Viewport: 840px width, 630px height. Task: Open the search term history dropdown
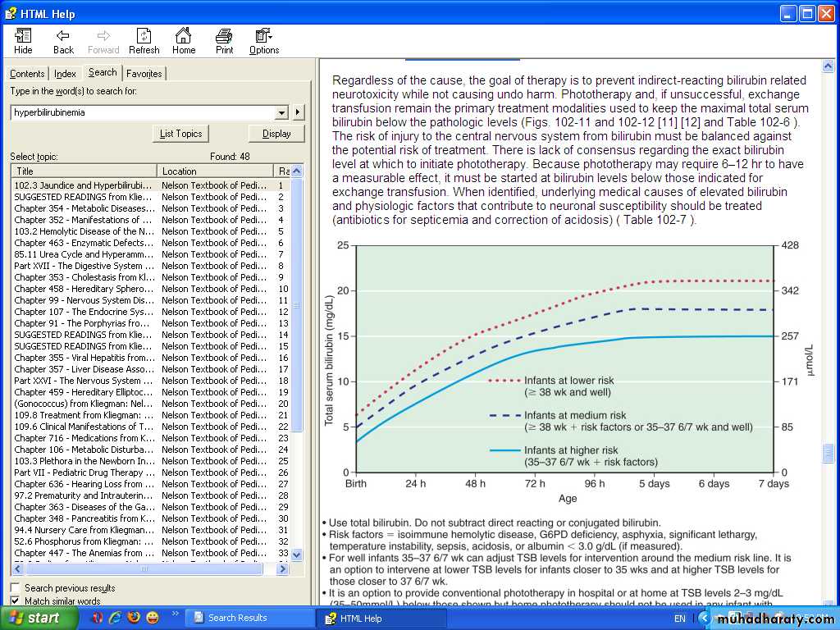282,112
